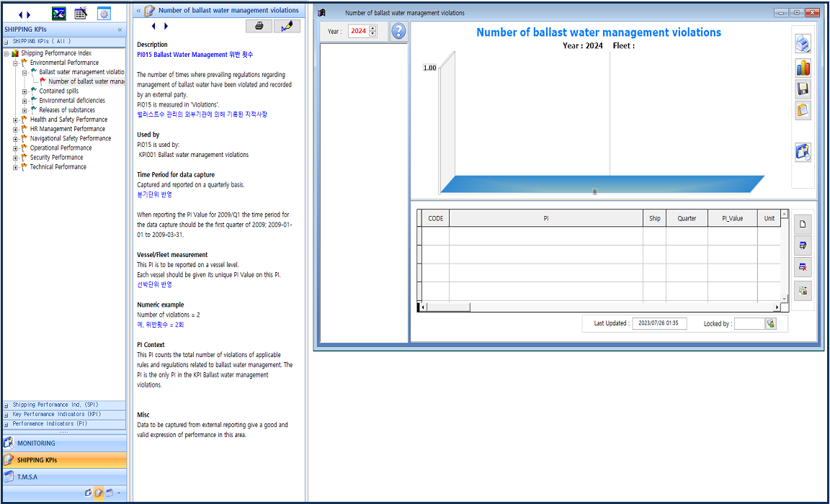830x504 pixels.
Task: Click the grid horizontal scrollbar thumb
Action: (x=448, y=307)
